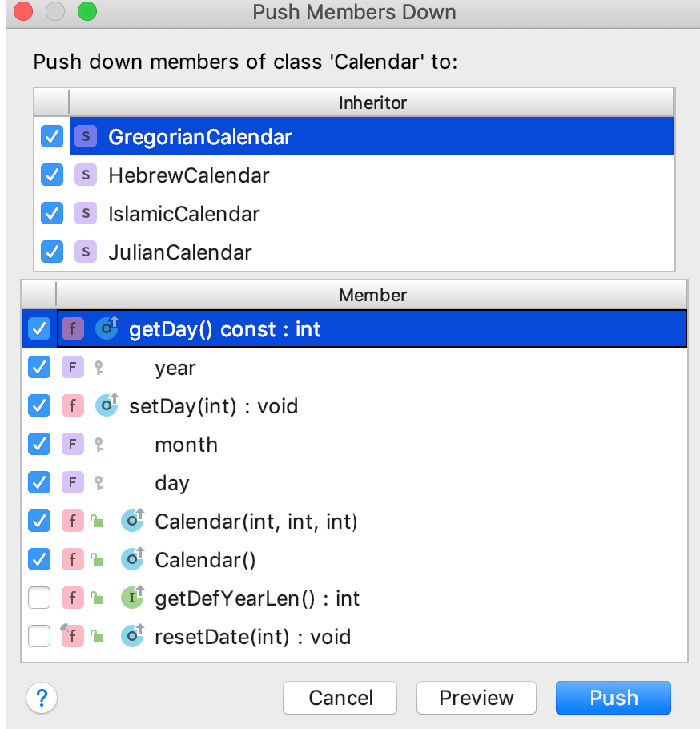Click the Preview button

coord(476,698)
